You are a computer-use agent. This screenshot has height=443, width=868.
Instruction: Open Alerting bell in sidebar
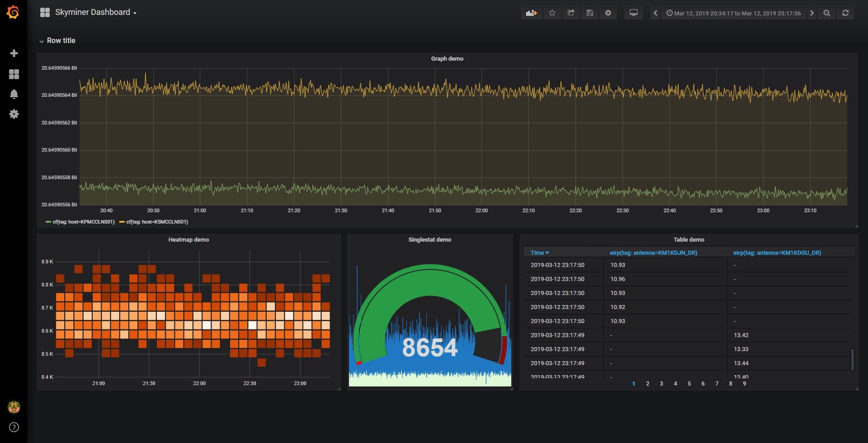(x=14, y=94)
